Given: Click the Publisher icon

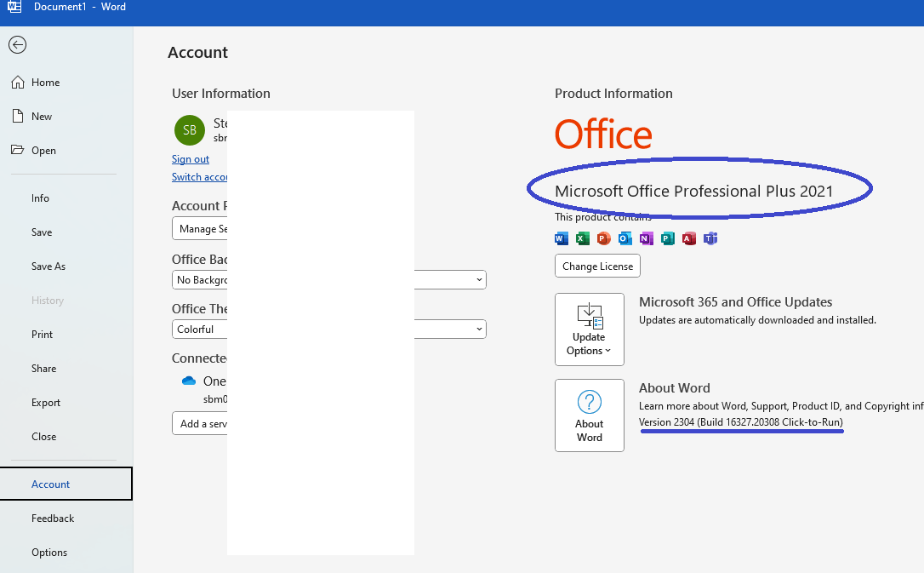Looking at the screenshot, I should pyautogui.click(x=667, y=238).
